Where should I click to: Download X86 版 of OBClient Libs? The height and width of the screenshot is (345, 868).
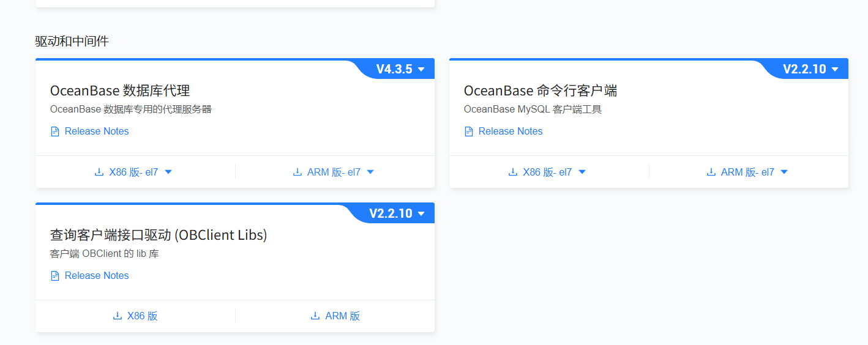pyautogui.click(x=142, y=316)
